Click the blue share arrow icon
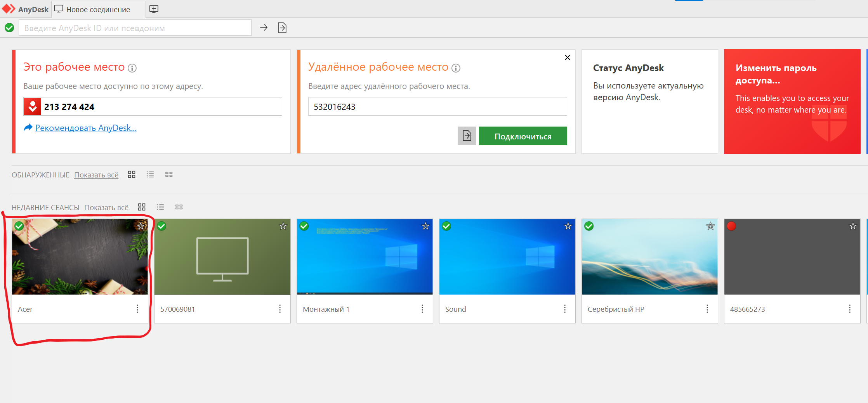This screenshot has height=403, width=868. [x=28, y=127]
